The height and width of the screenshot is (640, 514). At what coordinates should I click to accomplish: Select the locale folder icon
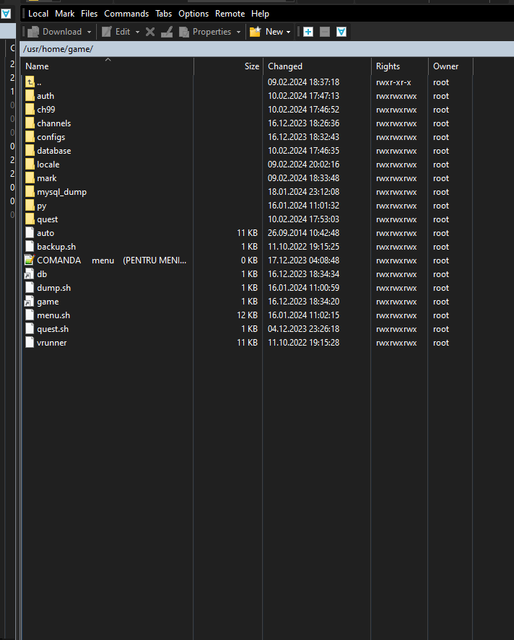point(30,164)
